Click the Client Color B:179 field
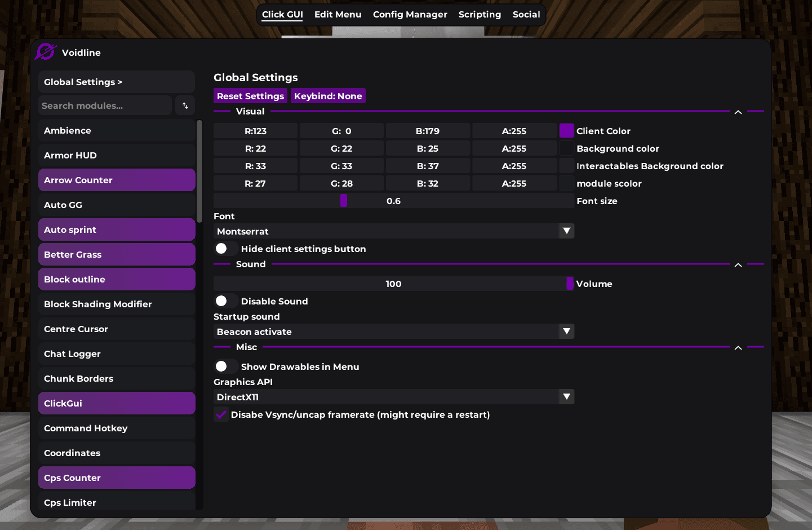 coord(428,131)
